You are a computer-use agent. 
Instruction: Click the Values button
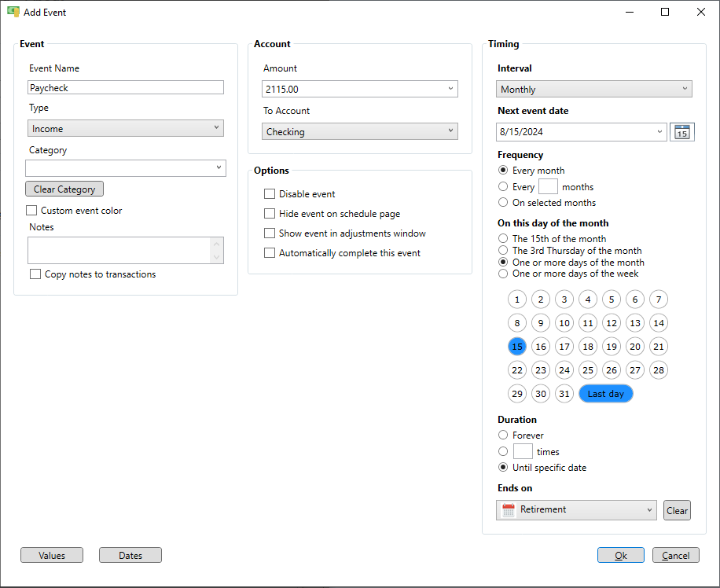click(52, 556)
